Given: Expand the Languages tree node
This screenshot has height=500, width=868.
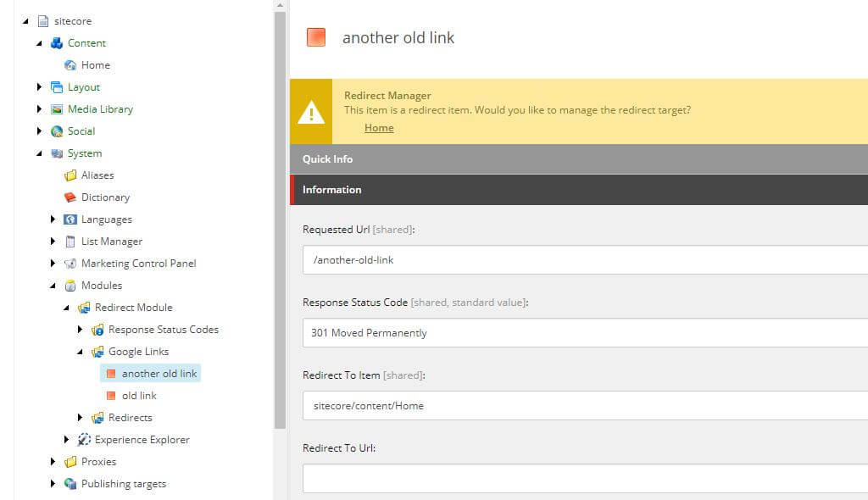Looking at the screenshot, I should tap(53, 219).
